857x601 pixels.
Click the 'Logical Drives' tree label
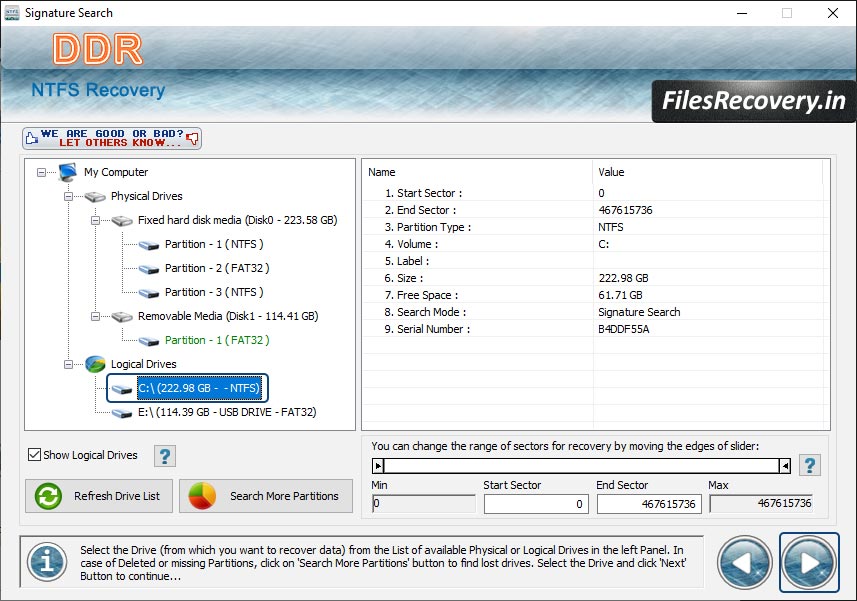tap(144, 364)
